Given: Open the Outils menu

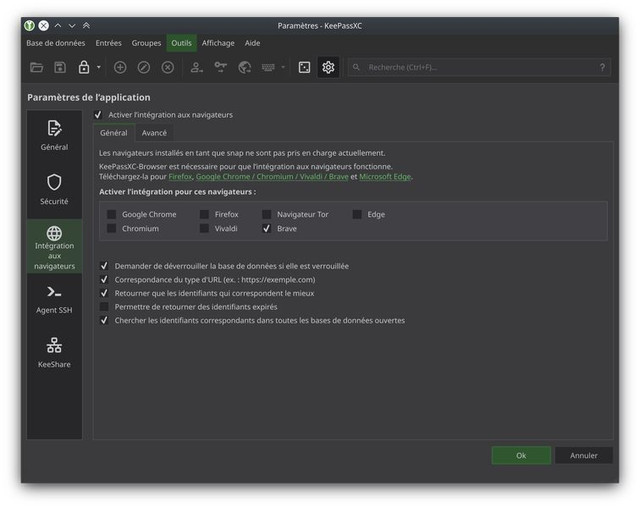Looking at the screenshot, I should coord(182,43).
